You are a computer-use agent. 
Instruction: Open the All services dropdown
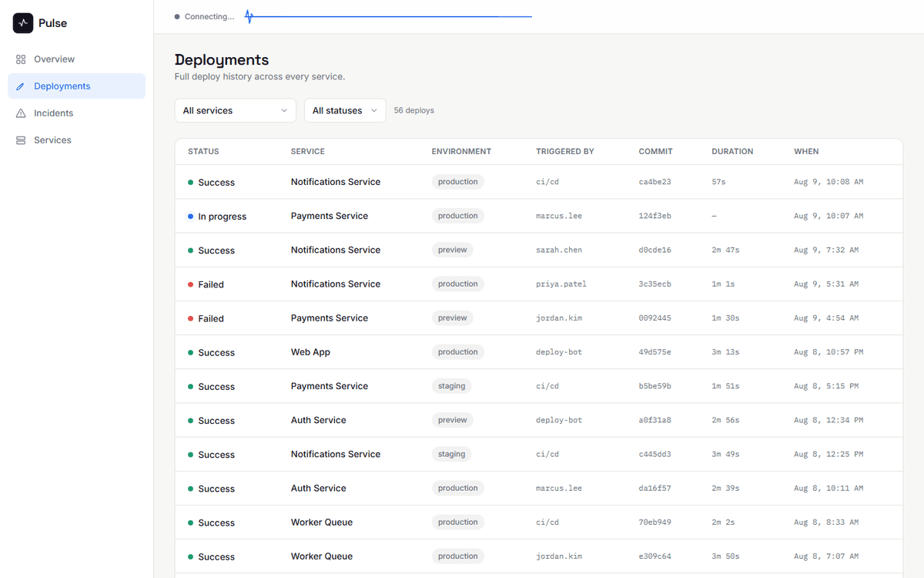[x=236, y=110]
